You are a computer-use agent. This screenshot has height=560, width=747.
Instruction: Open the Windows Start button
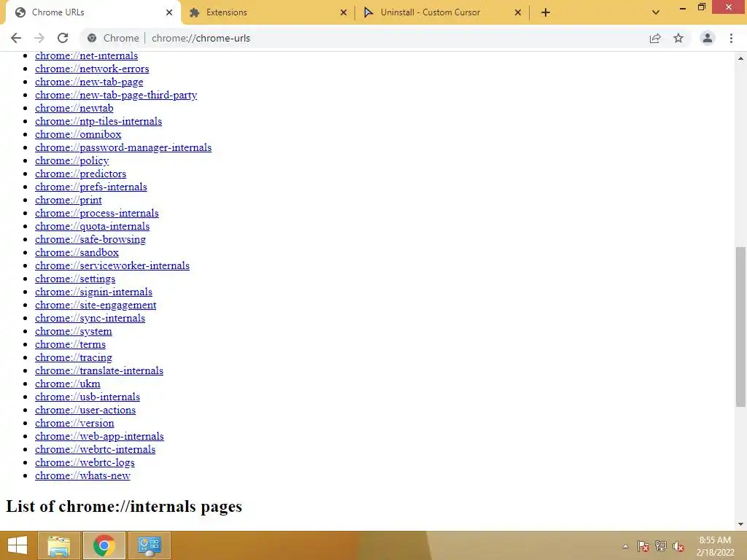[18, 545]
